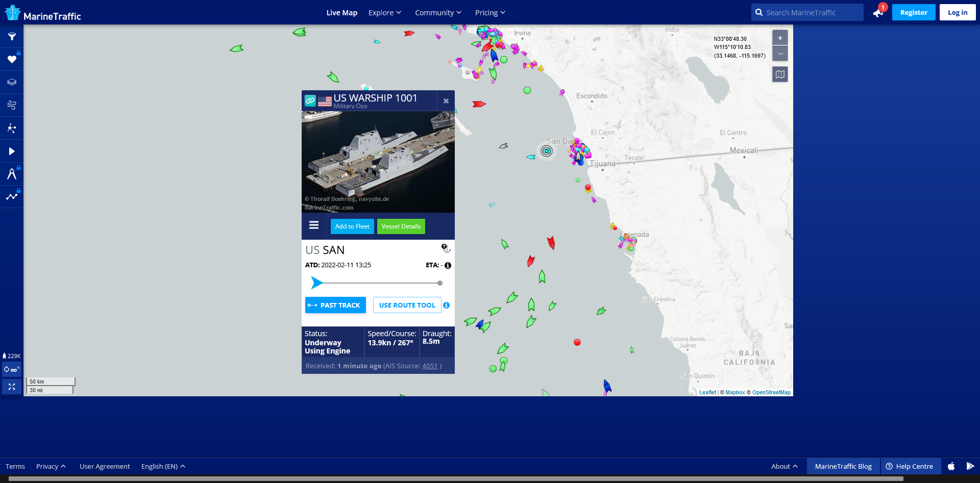
Task: Open the Live Map tab
Action: [342, 13]
